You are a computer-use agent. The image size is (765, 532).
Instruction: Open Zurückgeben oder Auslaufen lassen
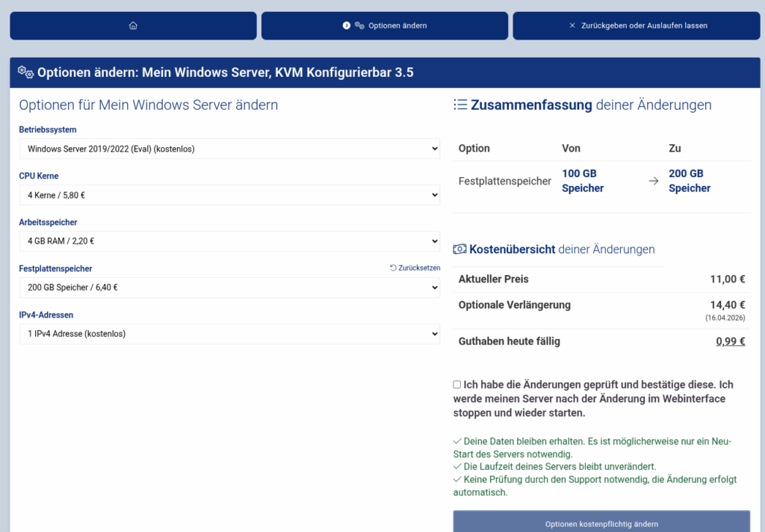coord(636,25)
